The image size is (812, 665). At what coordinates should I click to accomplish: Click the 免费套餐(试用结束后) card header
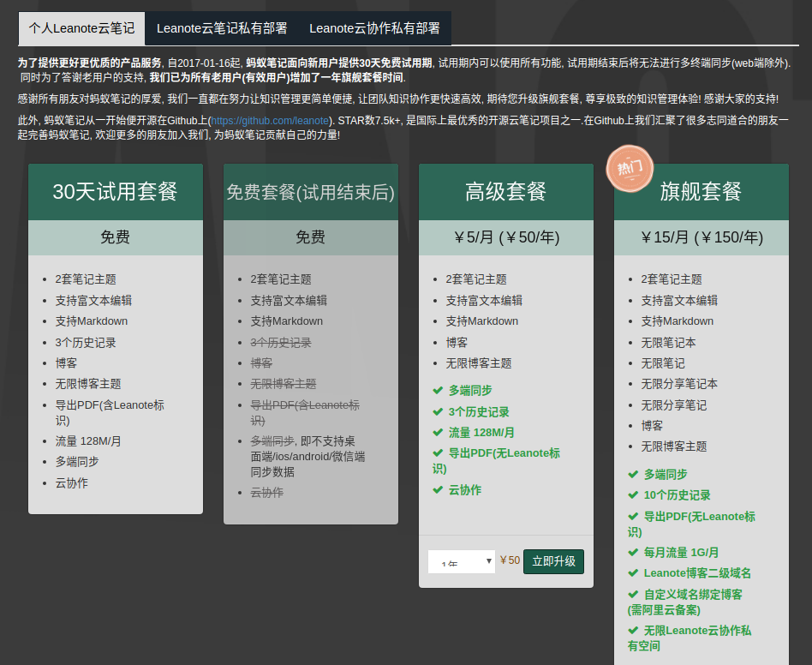[x=311, y=192]
